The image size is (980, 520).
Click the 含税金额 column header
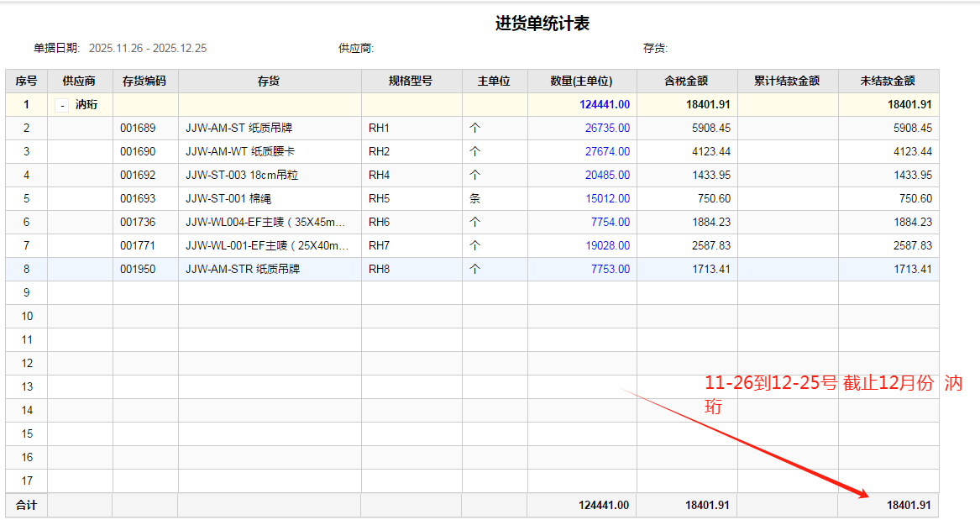(x=686, y=81)
